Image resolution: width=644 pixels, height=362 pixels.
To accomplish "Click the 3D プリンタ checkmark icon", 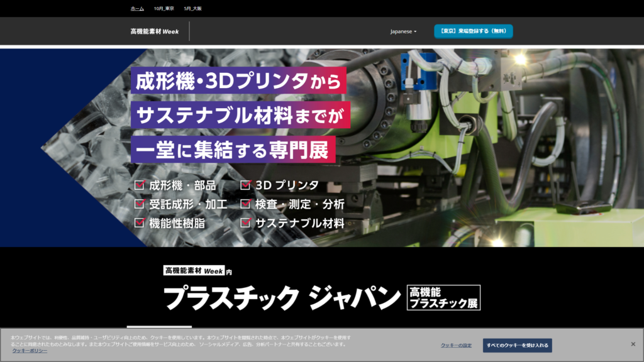I will (246, 185).
